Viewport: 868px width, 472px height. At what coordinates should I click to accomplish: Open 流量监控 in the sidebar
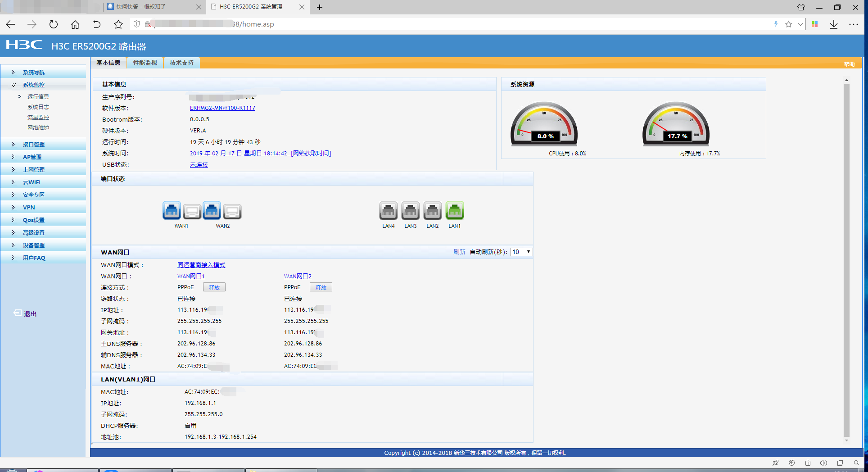[x=38, y=117]
